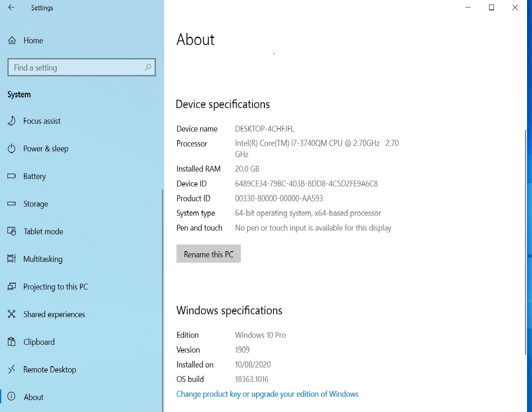The width and height of the screenshot is (532, 412).
Task: Select the Multitasking icon
Action: coord(12,259)
